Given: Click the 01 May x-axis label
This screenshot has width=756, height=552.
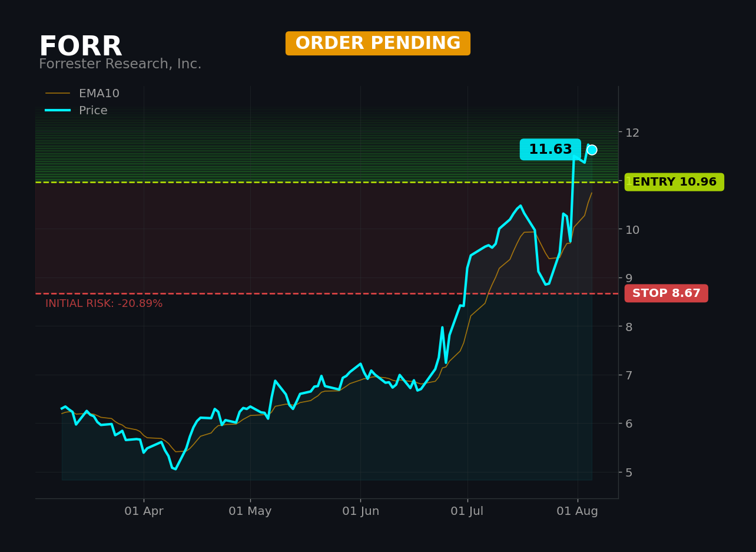Looking at the screenshot, I should tap(250, 511).
